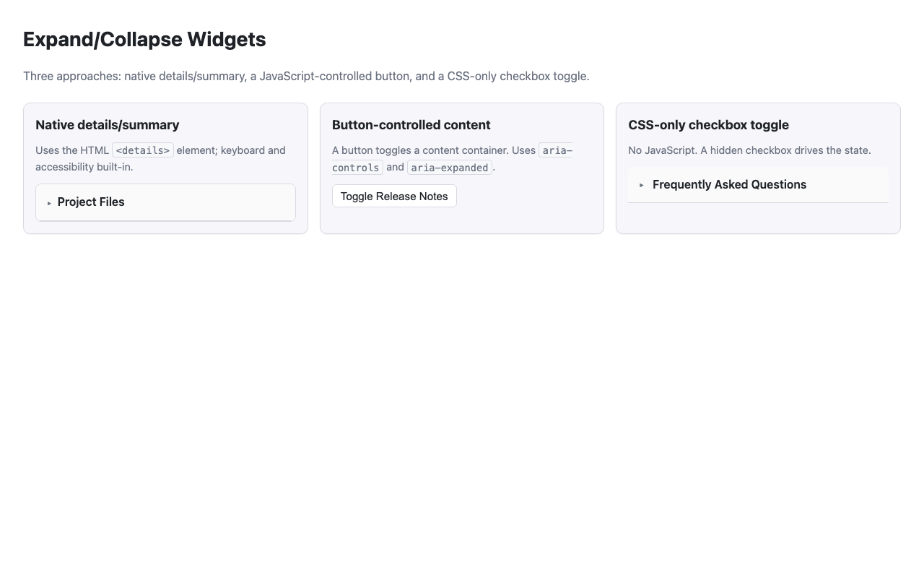
Task: Click the three approaches description paragraph
Action: point(306,76)
